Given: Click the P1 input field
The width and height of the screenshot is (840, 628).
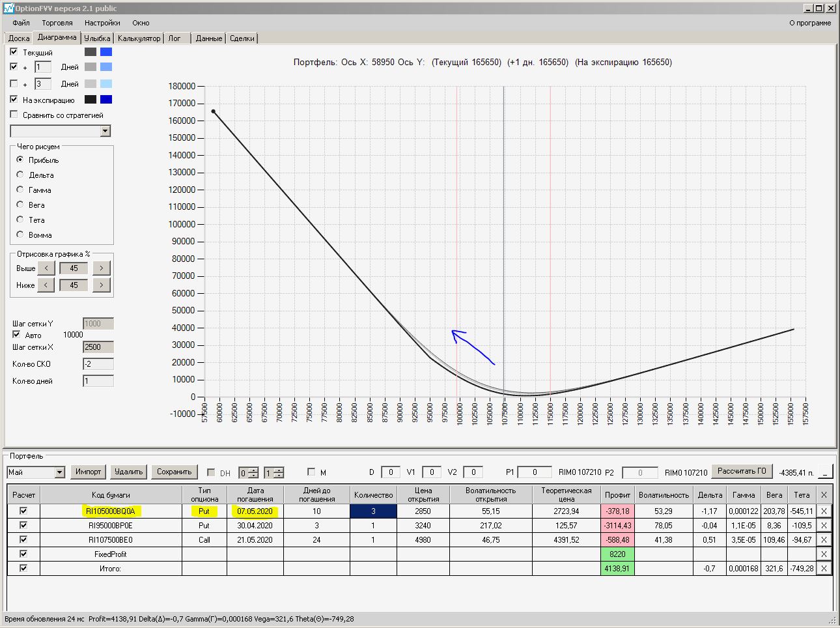Looking at the screenshot, I should click(x=535, y=472).
